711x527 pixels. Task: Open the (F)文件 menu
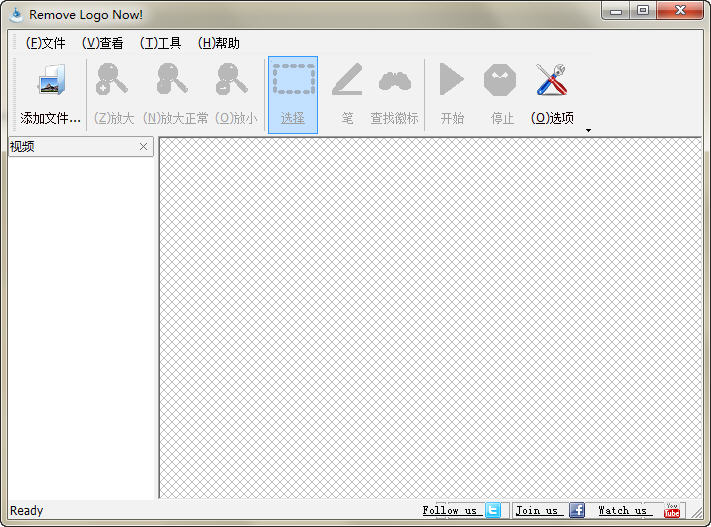click(x=45, y=43)
